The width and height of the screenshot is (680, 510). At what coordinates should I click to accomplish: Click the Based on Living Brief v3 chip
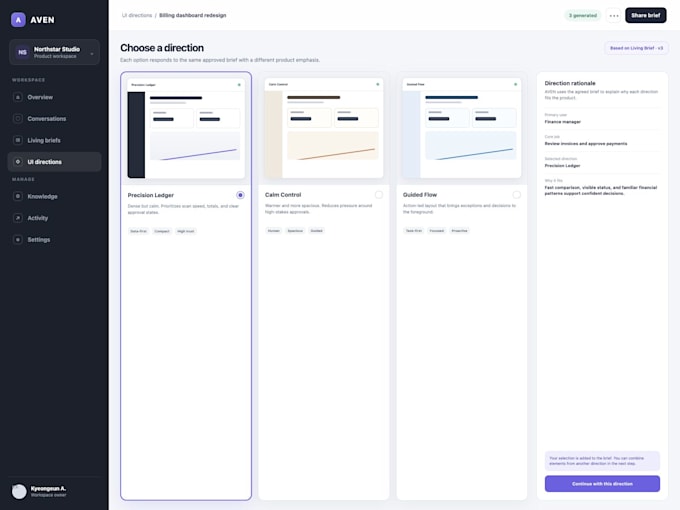(636, 48)
